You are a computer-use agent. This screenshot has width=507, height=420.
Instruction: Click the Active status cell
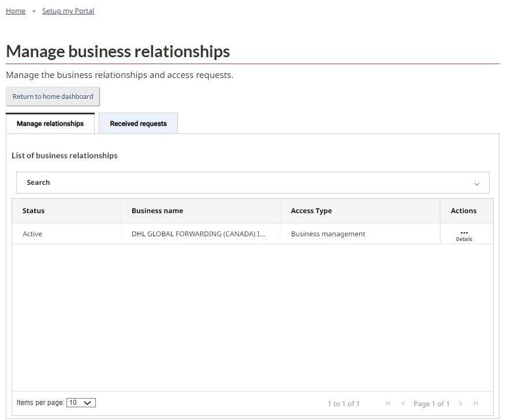click(32, 234)
